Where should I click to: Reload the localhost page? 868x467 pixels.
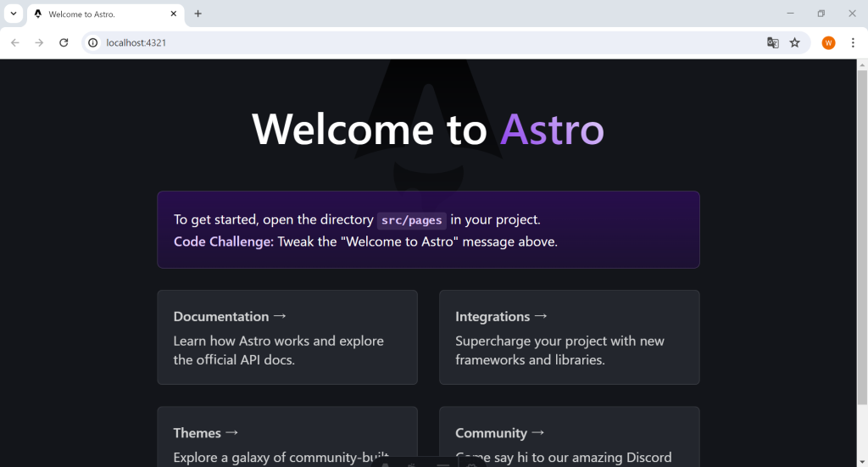(64, 42)
